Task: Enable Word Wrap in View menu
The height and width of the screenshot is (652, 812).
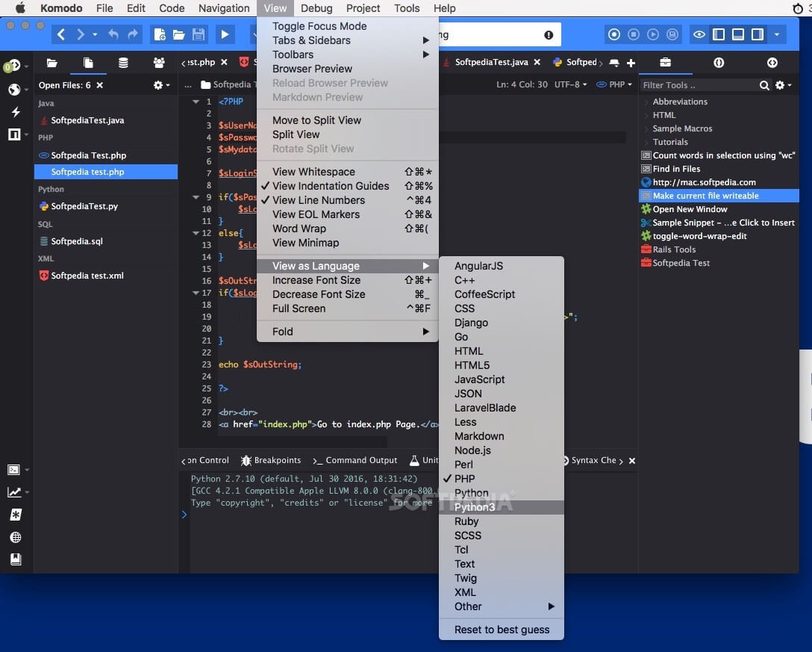Action: pos(348,229)
